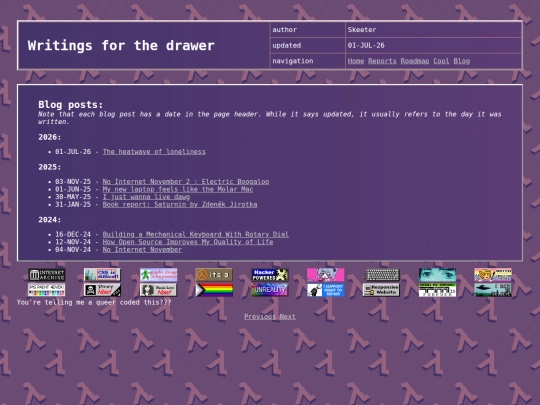Open the 'No Internet November' 2024 post
The width and height of the screenshot is (540, 405).
pos(142,249)
